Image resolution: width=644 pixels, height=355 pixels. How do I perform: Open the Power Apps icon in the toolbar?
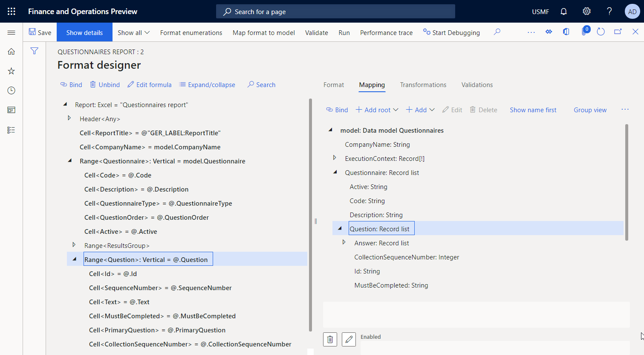click(549, 32)
